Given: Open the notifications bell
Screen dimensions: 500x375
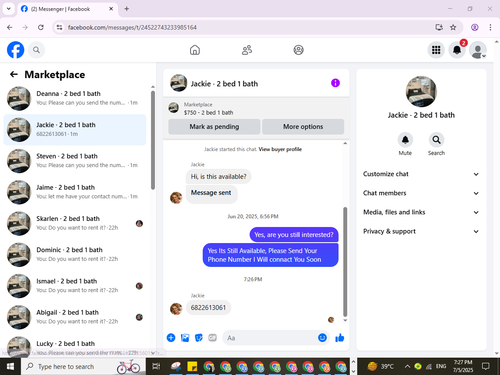Looking at the screenshot, I should [x=457, y=50].
